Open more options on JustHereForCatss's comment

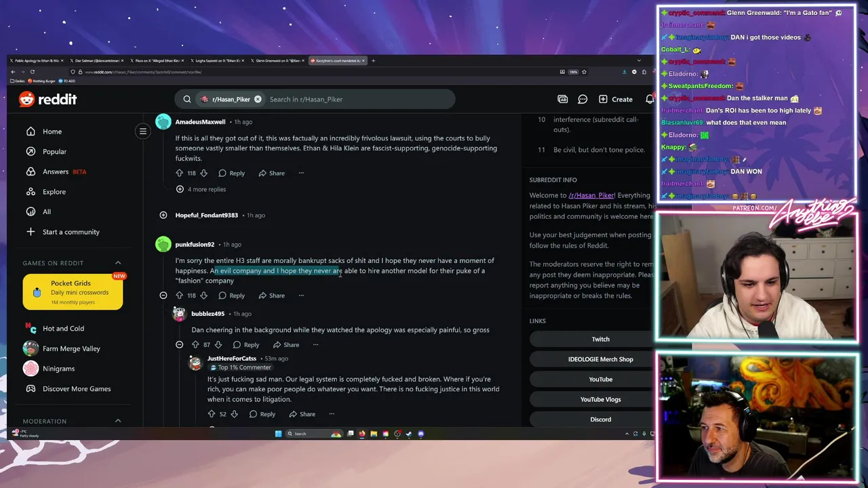point(332,414)
